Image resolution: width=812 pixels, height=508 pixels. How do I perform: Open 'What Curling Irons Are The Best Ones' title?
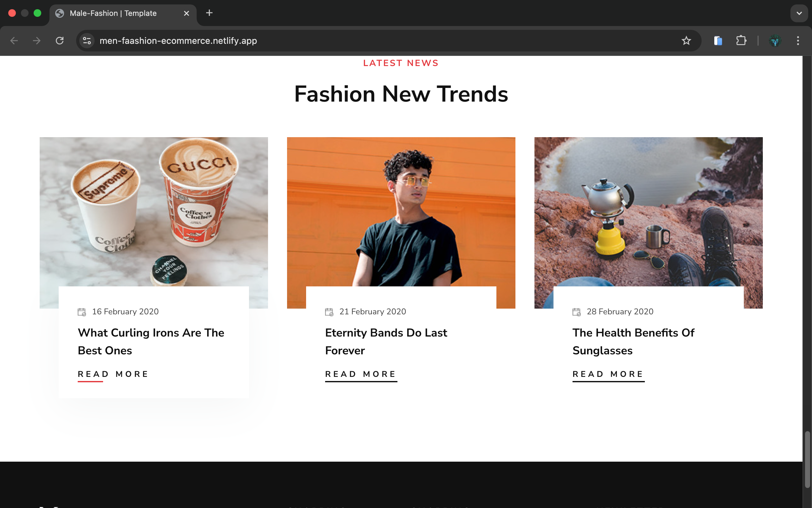pyautogui.click(x=151, y=341)
